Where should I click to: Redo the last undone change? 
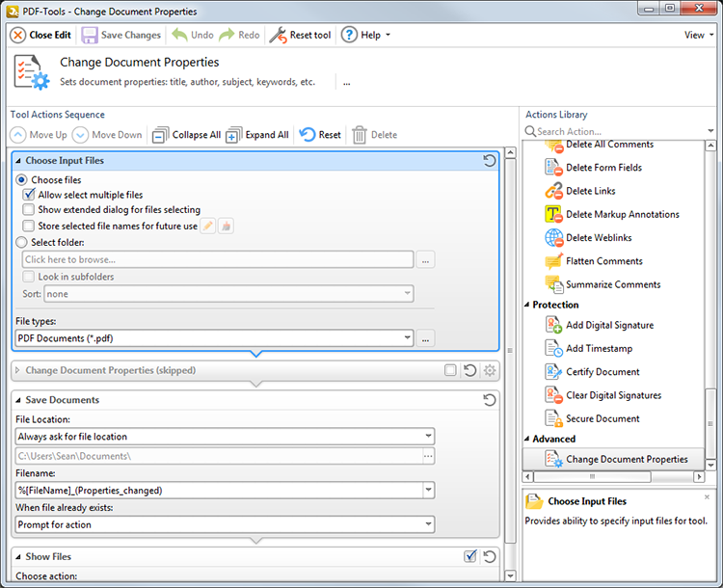coord(239,35)
